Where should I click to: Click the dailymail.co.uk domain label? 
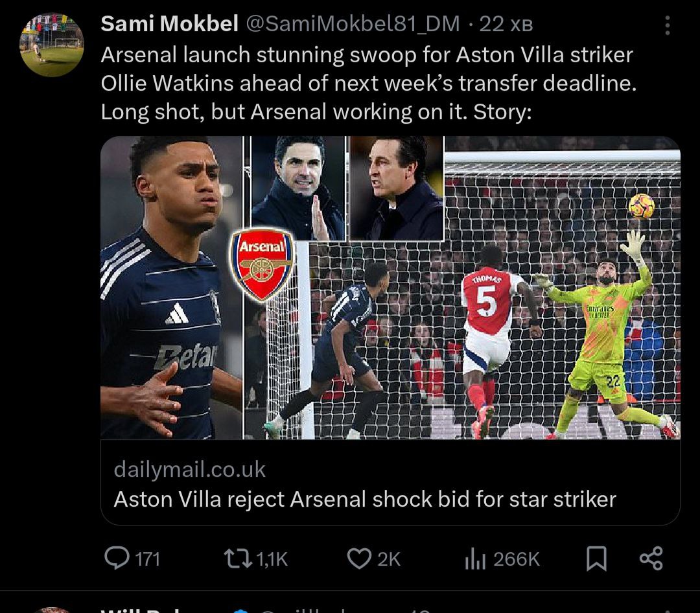[189, 469]
